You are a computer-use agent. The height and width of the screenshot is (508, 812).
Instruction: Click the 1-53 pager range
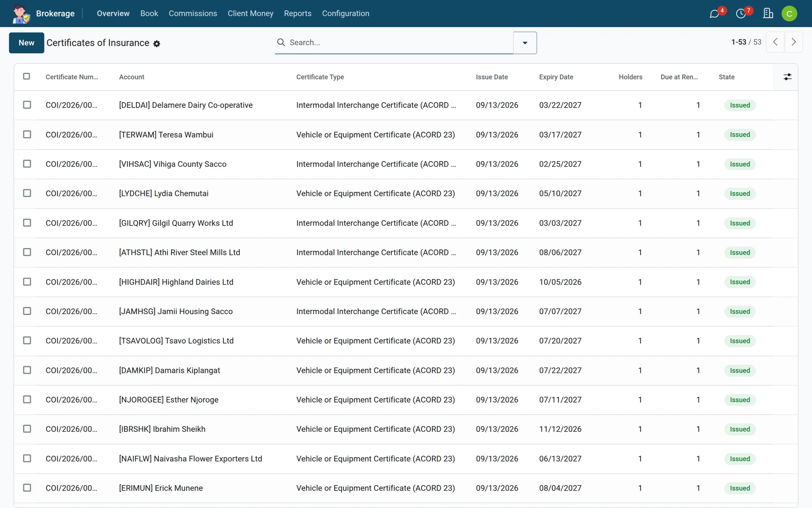point(738,42)
